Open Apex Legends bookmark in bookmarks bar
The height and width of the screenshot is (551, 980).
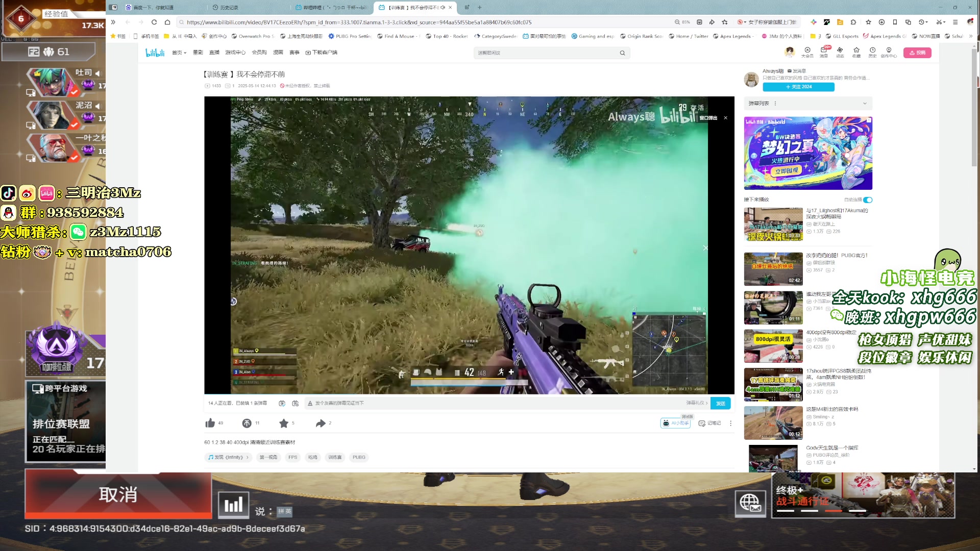[733, 36]
